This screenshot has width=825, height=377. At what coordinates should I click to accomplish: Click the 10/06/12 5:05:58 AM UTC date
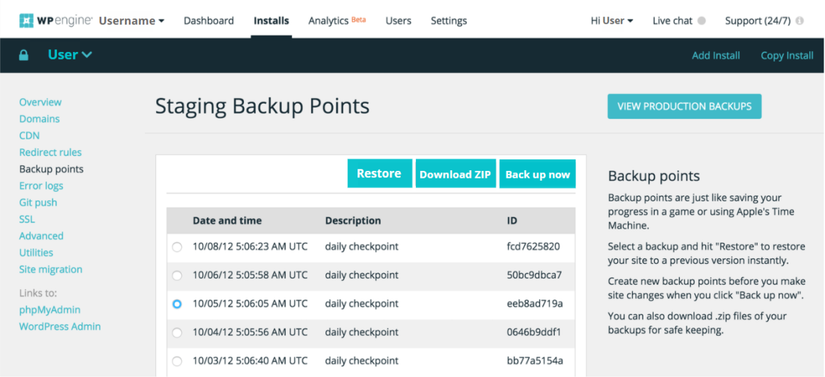250,275
